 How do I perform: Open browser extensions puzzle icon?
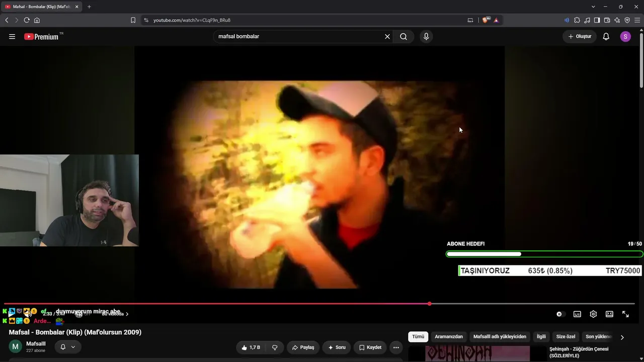(x=577, y=20)
